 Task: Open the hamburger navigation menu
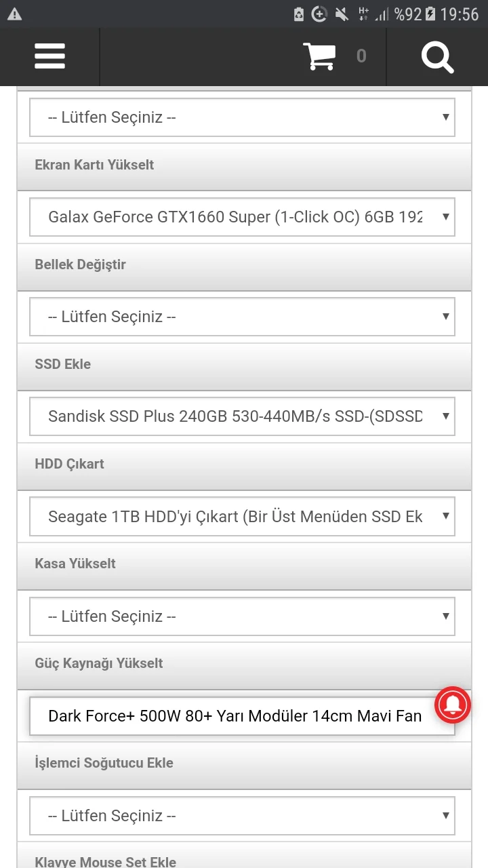(50, 56)
